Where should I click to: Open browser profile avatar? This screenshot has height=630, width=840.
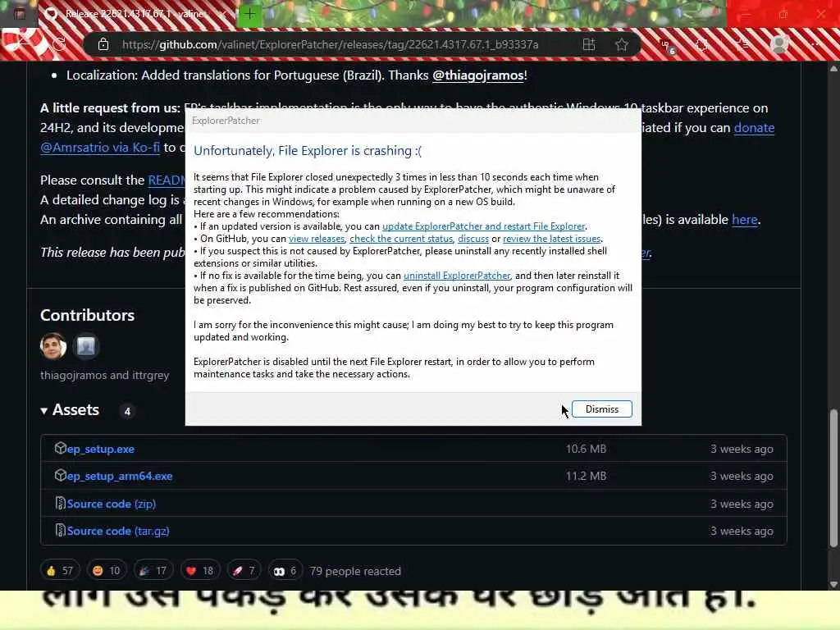[779, 44]
